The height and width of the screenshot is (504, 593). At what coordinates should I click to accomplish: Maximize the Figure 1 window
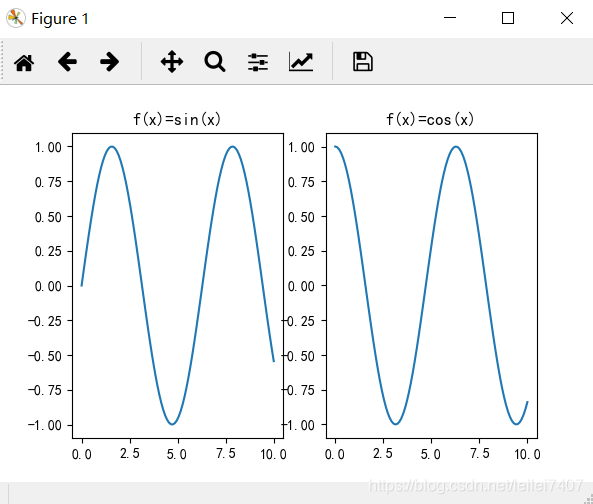pyautogui.click(x=508, y=18)
